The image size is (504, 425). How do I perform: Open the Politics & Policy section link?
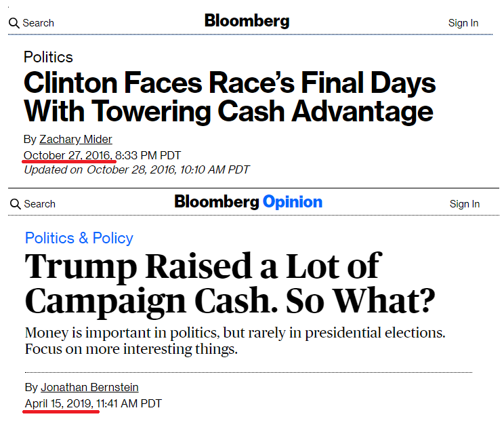pos(79,239)
